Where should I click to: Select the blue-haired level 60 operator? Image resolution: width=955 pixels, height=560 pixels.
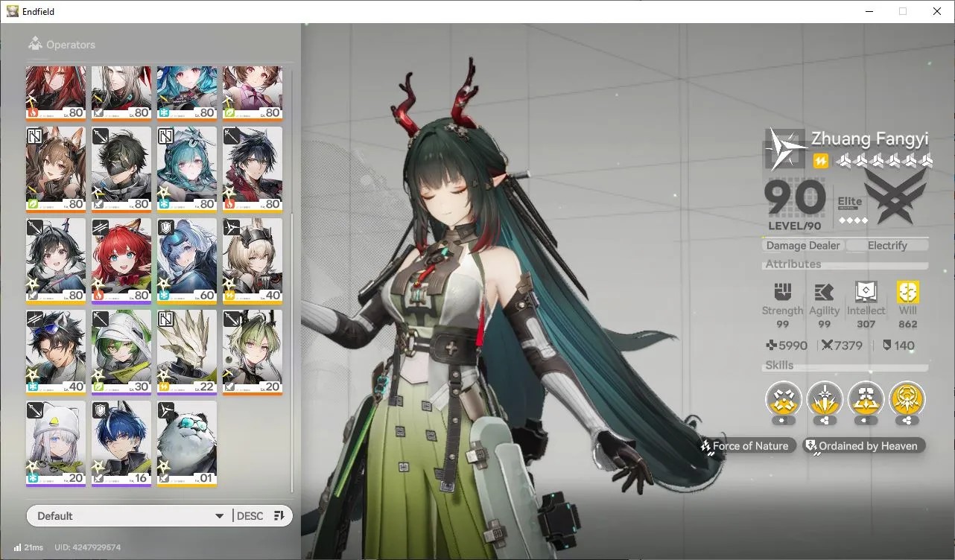point(187,261)
